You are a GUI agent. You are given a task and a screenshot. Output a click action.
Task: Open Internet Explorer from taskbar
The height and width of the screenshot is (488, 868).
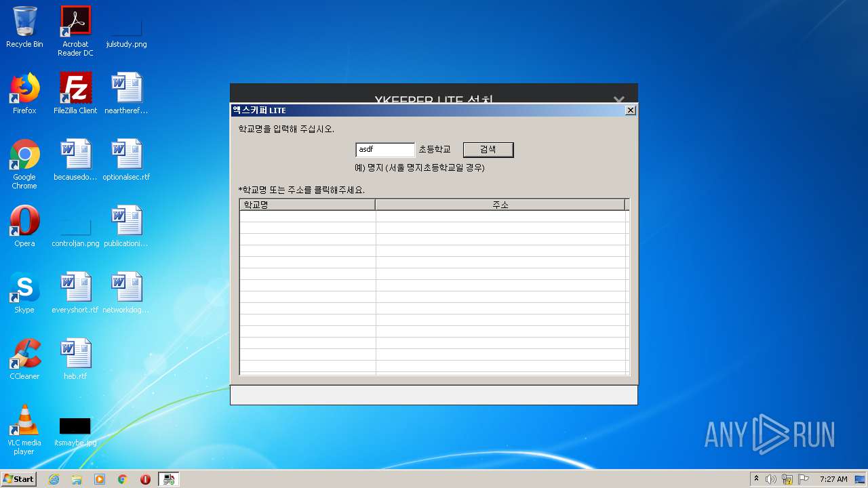tap(54, 479)
